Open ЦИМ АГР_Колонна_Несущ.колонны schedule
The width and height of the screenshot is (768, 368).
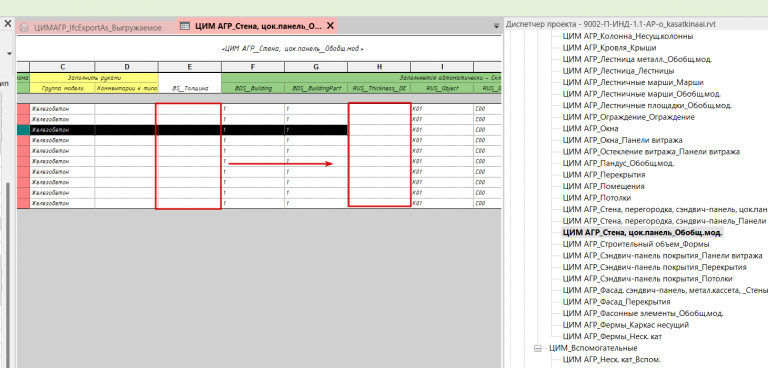(628, 36)
